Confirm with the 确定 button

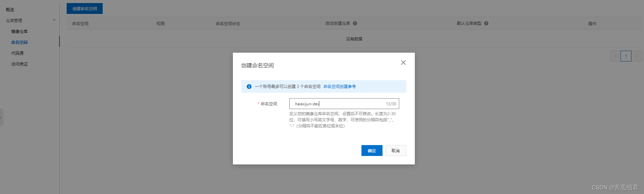(372, 151)
